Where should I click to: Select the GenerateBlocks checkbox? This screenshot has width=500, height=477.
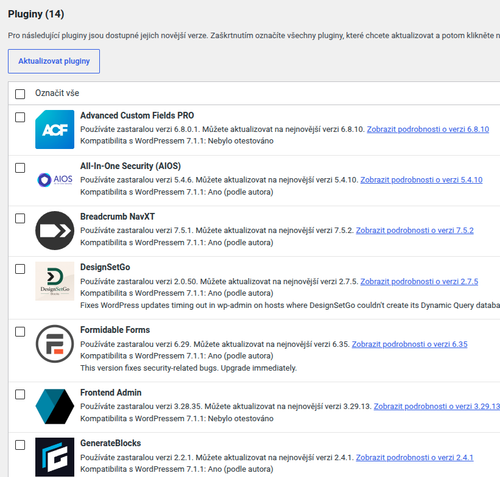pyautogui.click(x=20, y=445)
